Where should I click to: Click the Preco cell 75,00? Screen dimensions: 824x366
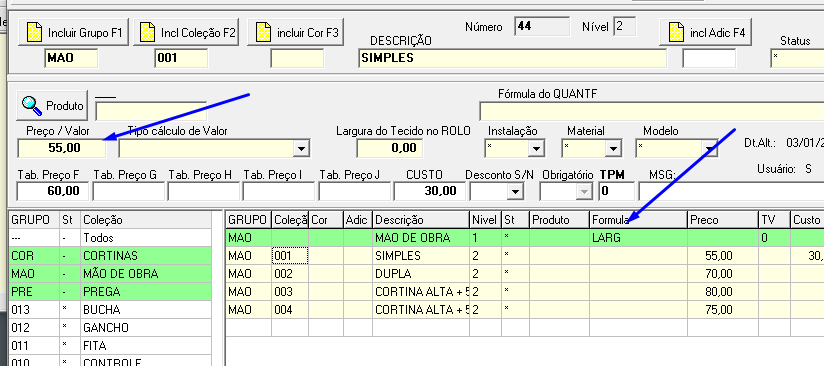pos(723,310)
